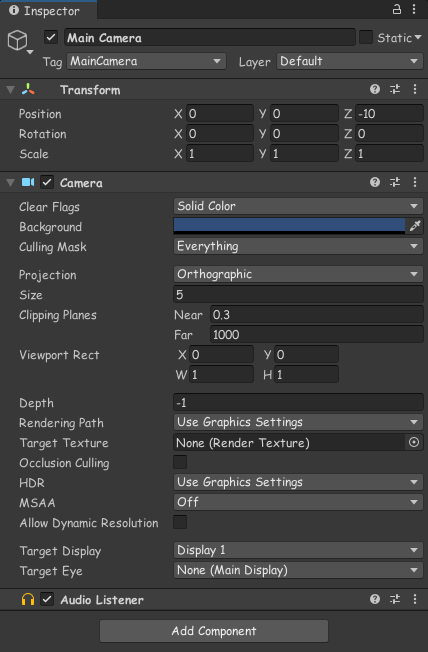The width and height of the screenshot is (428, 652).
Task: Select the Inspector tab
Action: (x=46, y=10)
